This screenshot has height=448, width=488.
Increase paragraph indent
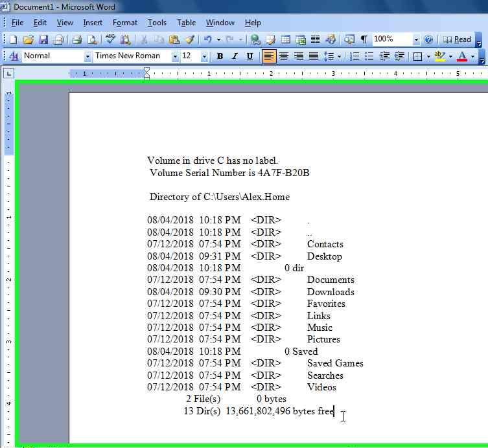click(x=400, y=56)
